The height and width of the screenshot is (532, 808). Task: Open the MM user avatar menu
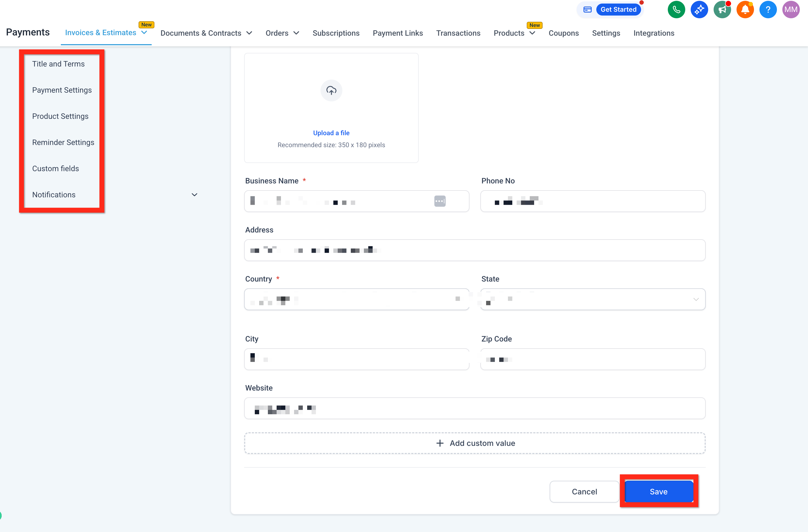click(x=791, y=10)
